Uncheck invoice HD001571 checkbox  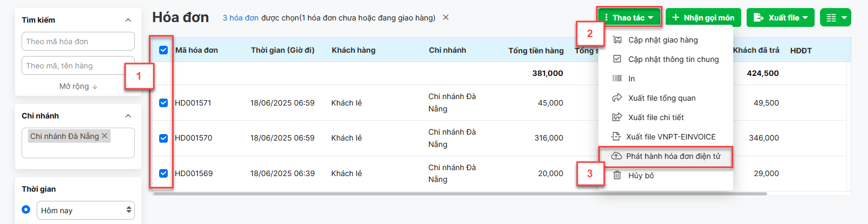pos(163,103)
